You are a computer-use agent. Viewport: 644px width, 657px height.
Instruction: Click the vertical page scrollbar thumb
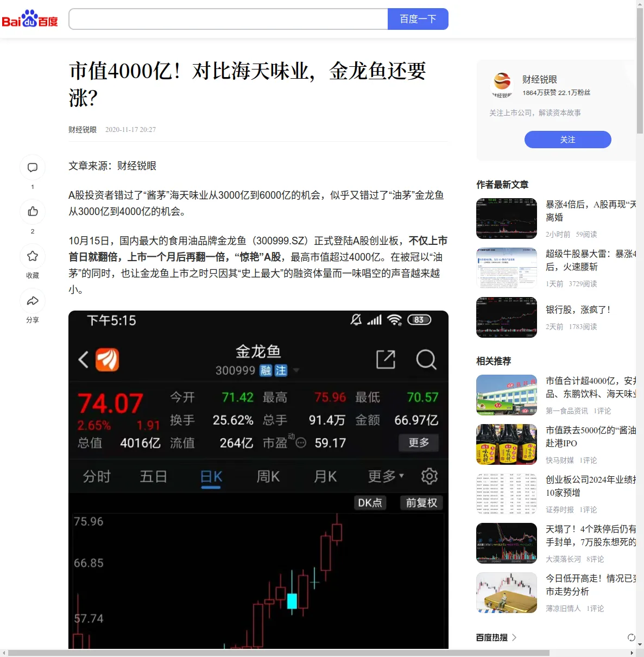click(640, 71)
